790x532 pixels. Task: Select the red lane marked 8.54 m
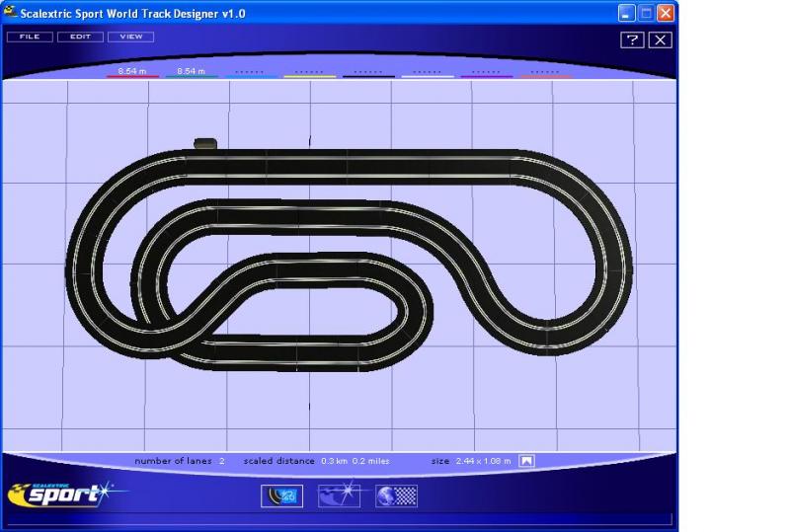pos(132,73)
